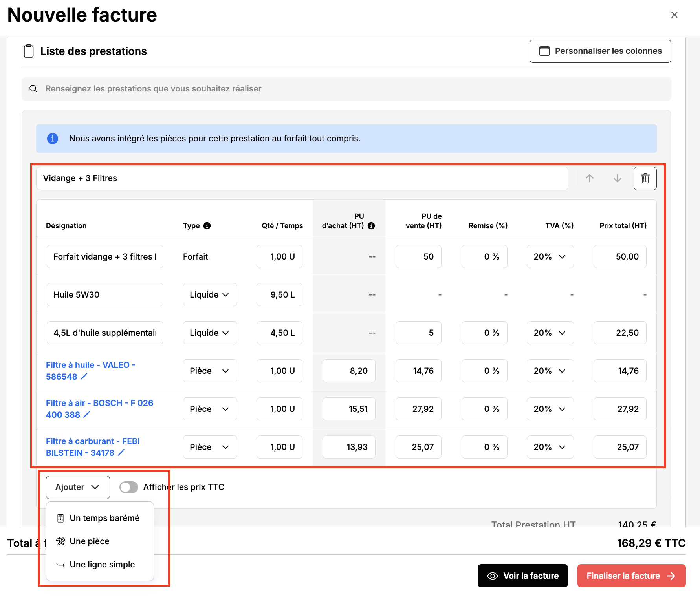Move Vidange prestation up with arrow
Image resolution: width=700 pixels, height=596 pixels.
(589, 178)
